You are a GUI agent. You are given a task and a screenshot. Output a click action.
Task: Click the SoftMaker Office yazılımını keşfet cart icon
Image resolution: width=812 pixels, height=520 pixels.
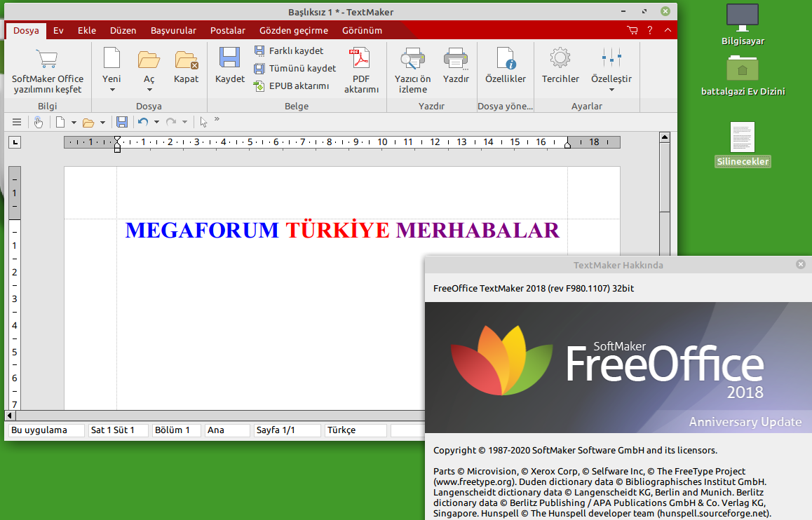pyautogui.click(x=47, y=58)
